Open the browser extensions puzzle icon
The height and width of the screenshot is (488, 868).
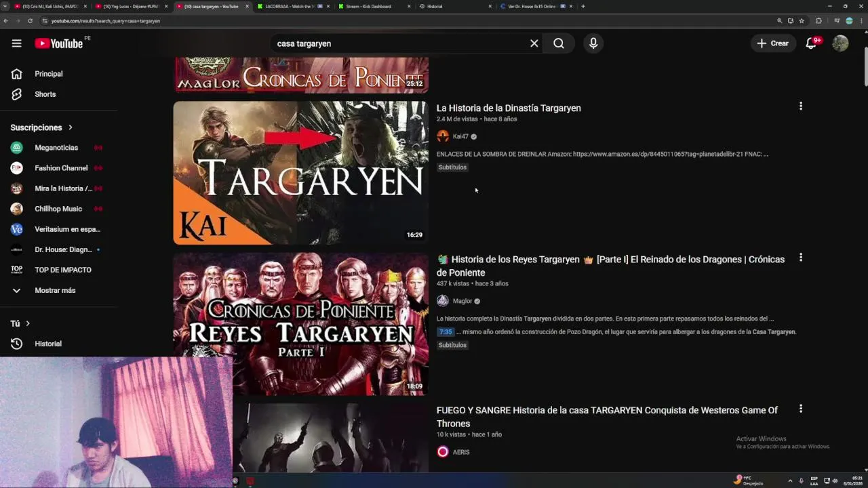click(x=818, y=21)
